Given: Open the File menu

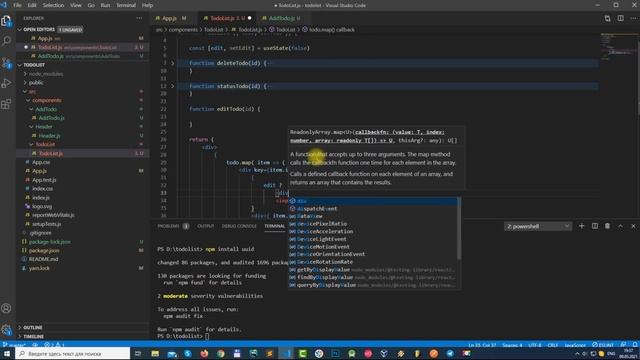Looking at the screenshot, I should (x=17, y=5).
